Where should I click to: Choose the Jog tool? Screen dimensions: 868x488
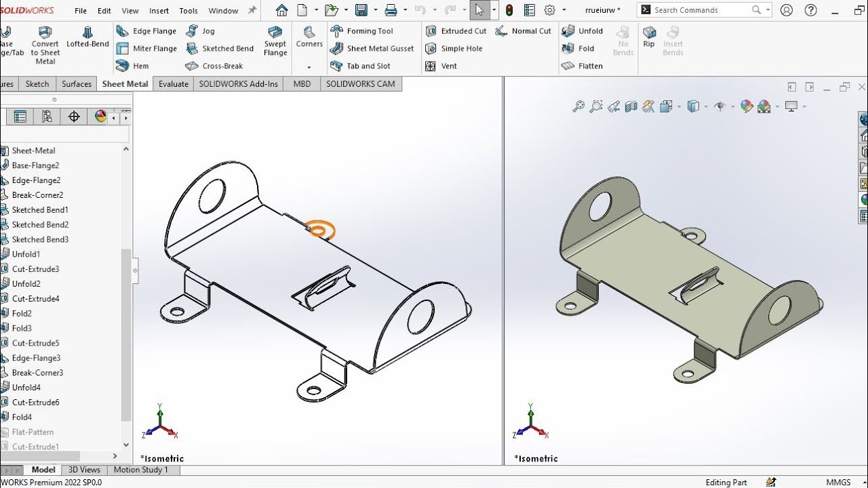click(200, 31)
